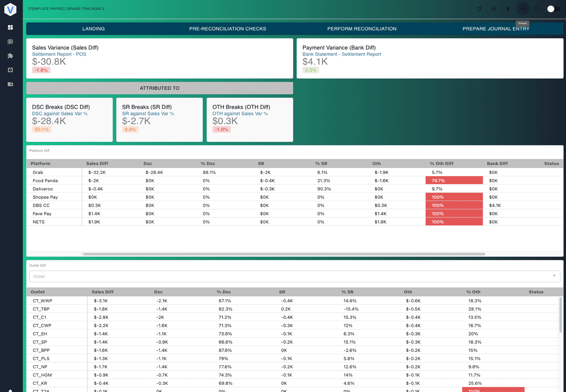
Task: Click the Platform Diff horizontal scrollbar
Action: coord(284,254)
